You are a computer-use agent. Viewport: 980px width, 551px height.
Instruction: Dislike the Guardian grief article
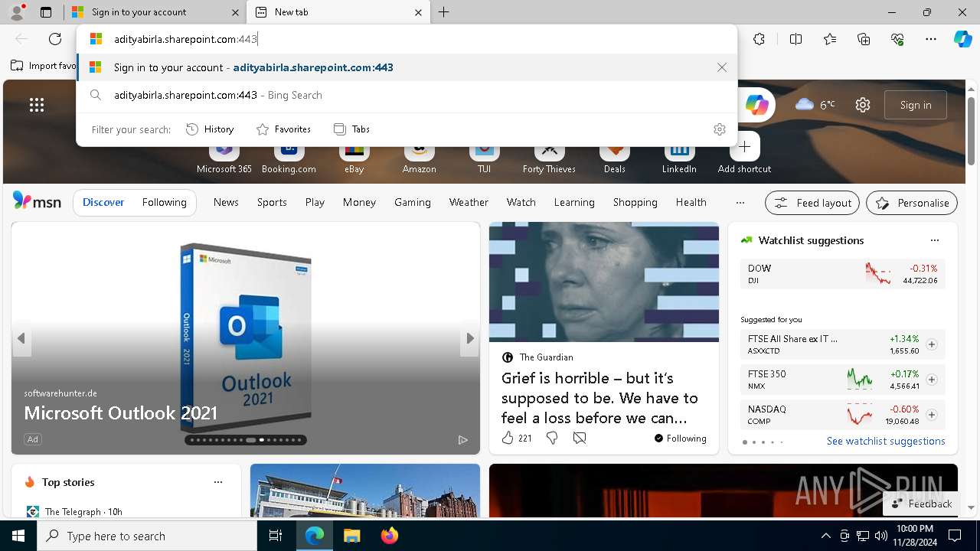(551, 438)
